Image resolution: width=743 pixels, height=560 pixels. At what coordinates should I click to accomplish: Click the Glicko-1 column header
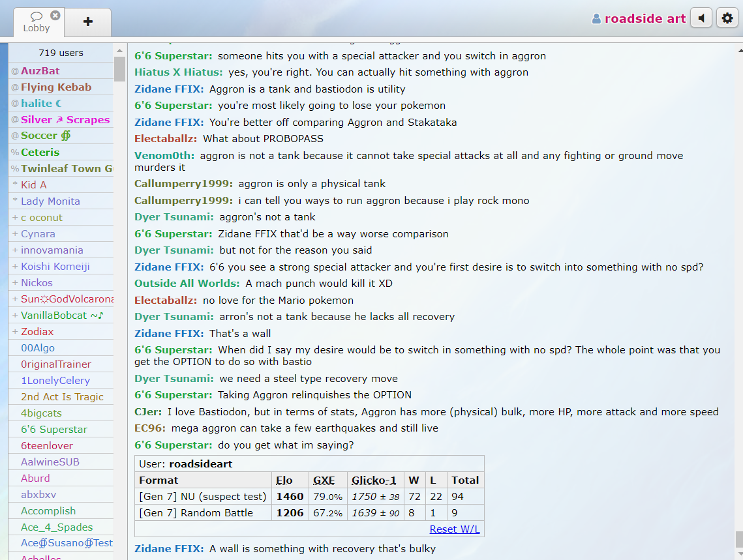[x=374, y=480]
